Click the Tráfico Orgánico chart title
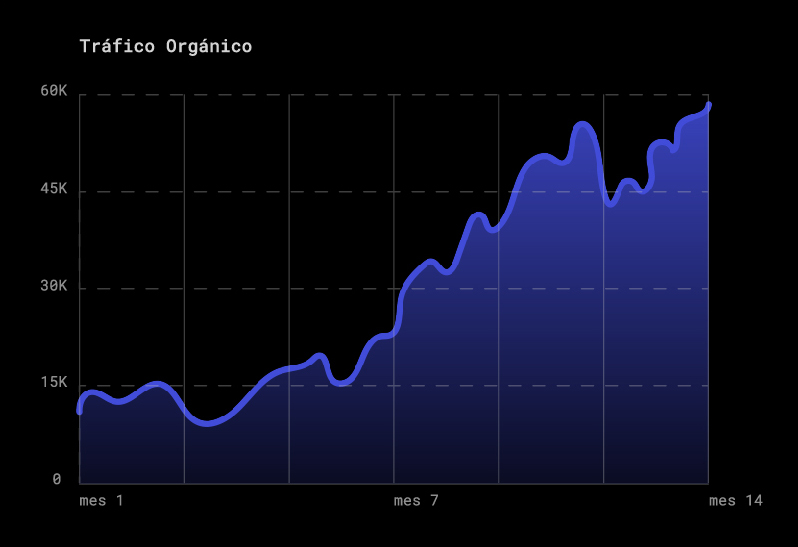Image resolution: width=798 pixels, height=547 pixels. coord(165,46)
